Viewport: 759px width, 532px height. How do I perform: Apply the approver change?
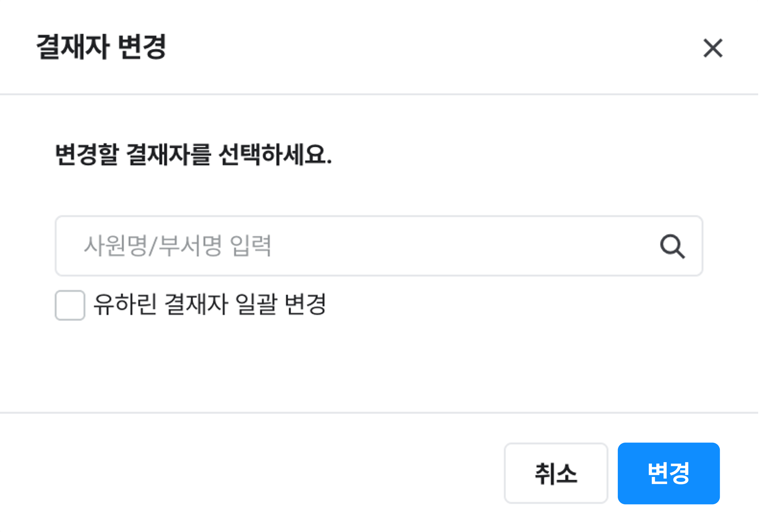click(668, 473)
